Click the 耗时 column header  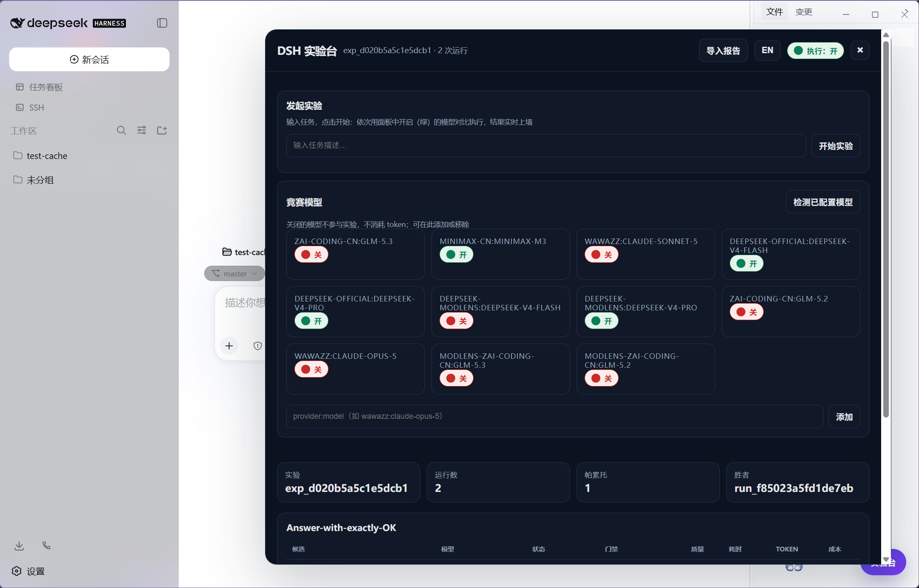coord(735,549)
